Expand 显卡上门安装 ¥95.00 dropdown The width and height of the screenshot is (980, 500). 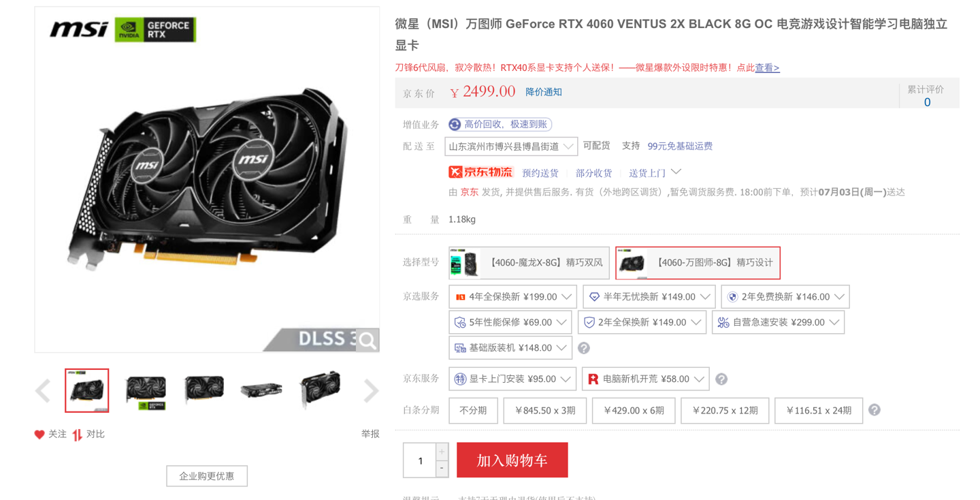512,379
